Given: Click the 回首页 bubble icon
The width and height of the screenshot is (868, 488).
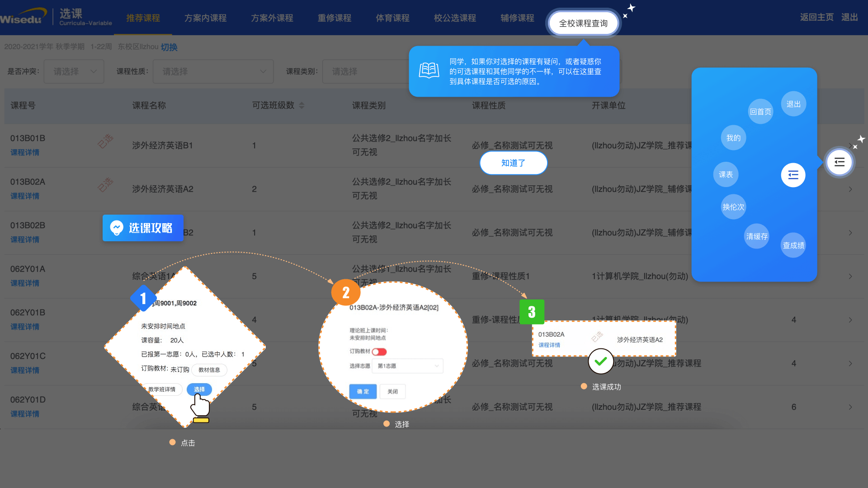Looking at the screenshot, I should click(760, 112).
